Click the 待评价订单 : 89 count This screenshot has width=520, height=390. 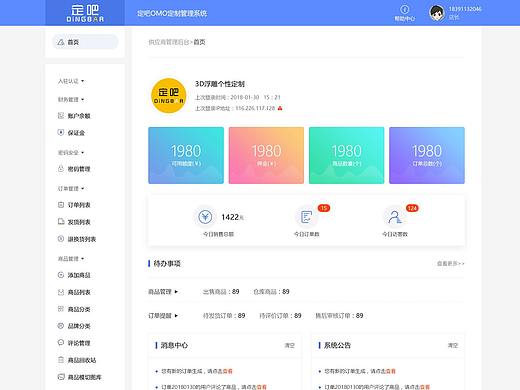click(x=280, y=315)
